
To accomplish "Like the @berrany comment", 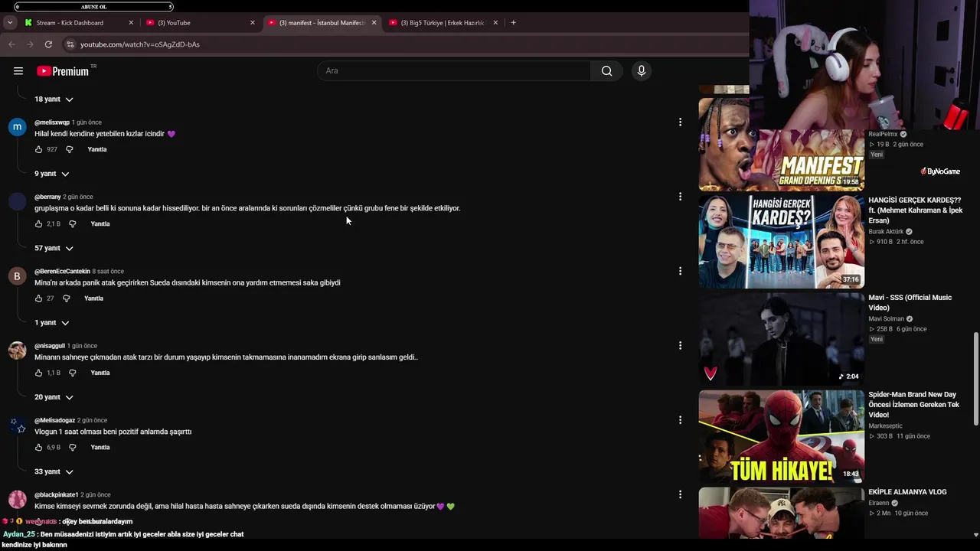I will [38, 223].
